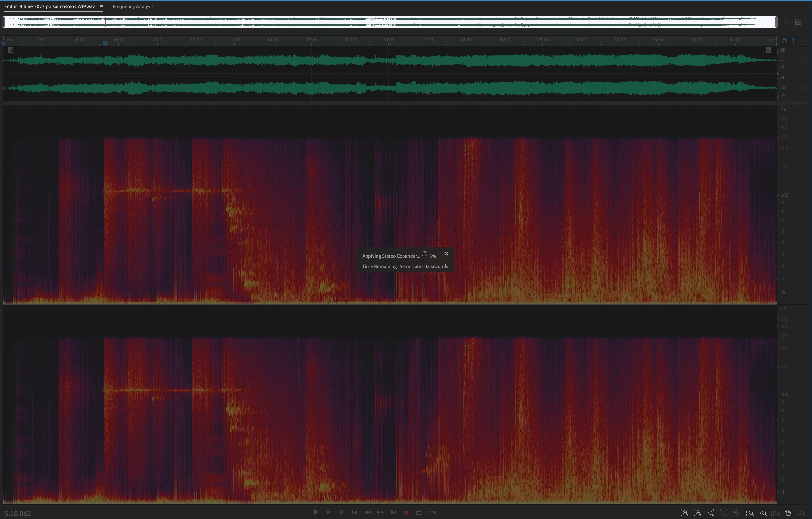Cancel the Applying Stereo Expander progress
Viewport: 812px width, 519px height.
(446, 254)
